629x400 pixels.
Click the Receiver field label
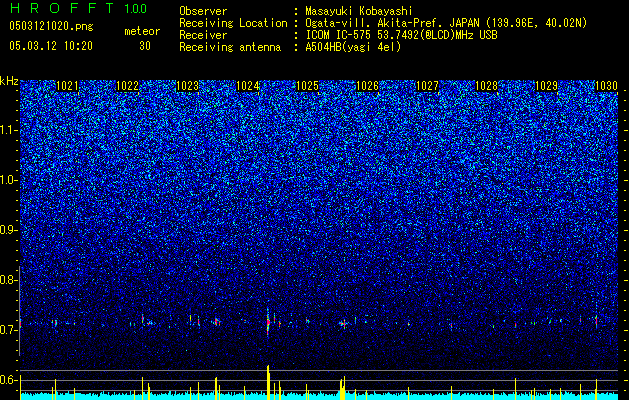(203, 35)
